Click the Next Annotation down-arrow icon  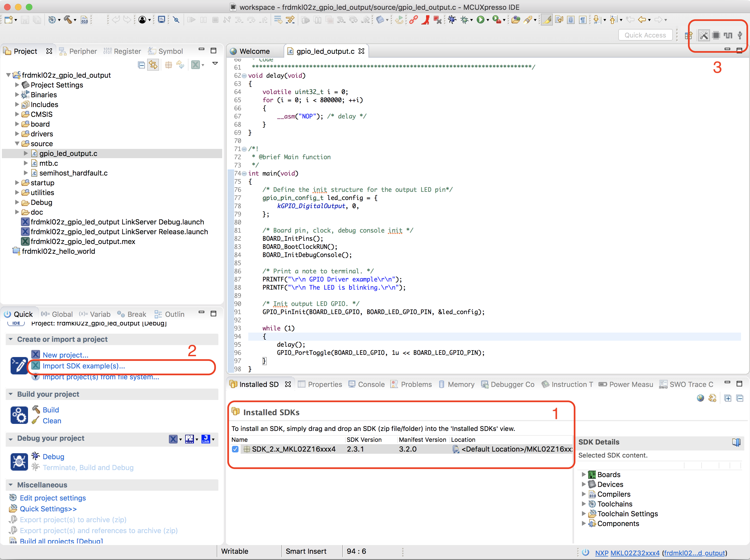(597, 20)
